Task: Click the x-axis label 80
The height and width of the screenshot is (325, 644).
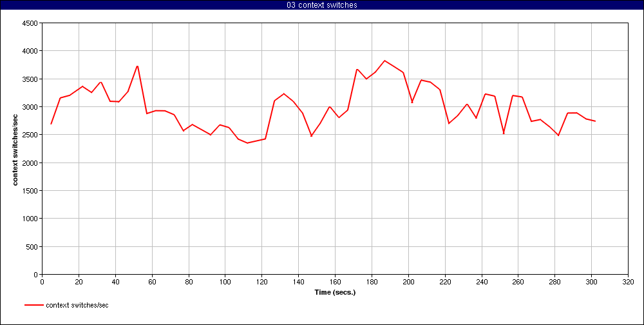Action: tap(189, 282)
